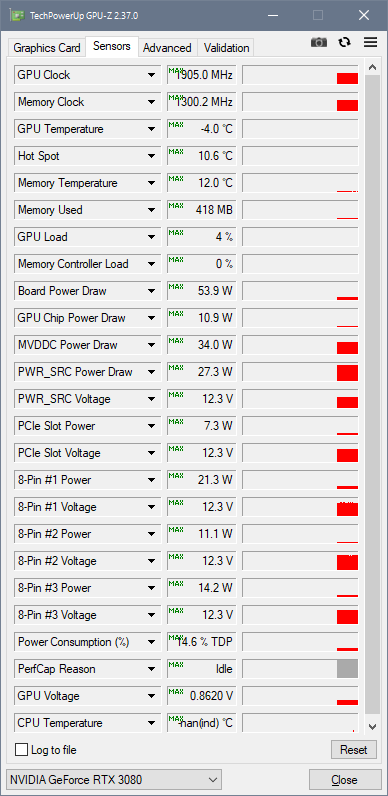The image size is (388, 796).
Task: Close the GPU-Z window
Action: click(x=364, y=15)
